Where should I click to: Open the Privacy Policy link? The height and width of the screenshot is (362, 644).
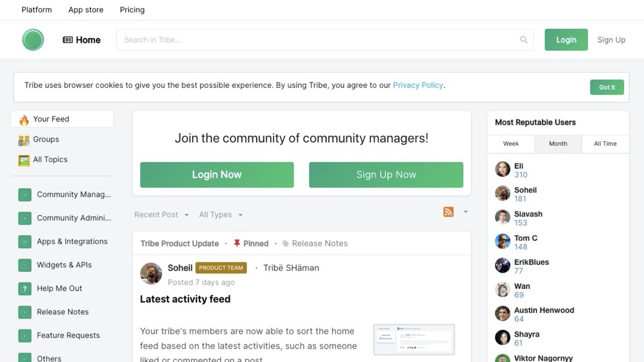[418, 85]
